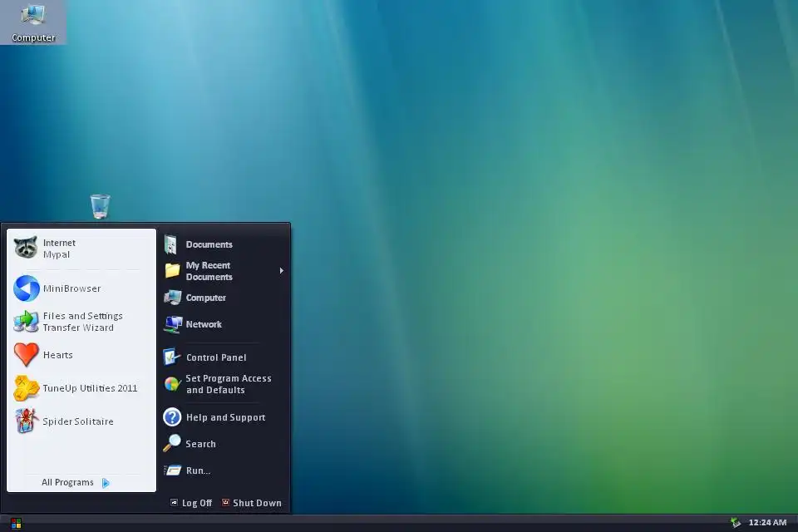Viewport: 798px width, 532px height.
Task: Click the Log Off icon
Action: pyautogui.click(x=174, y=502)
